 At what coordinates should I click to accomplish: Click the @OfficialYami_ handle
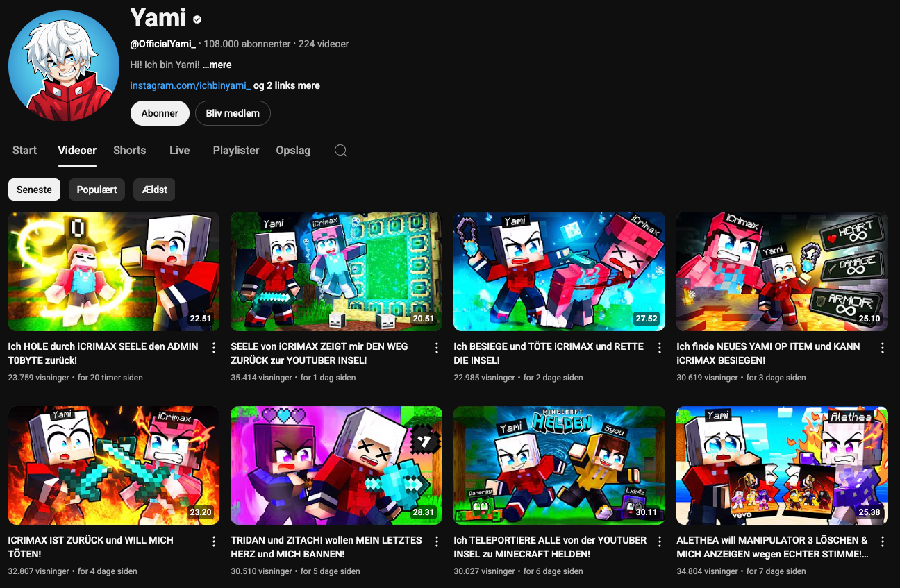pos(162,44)
